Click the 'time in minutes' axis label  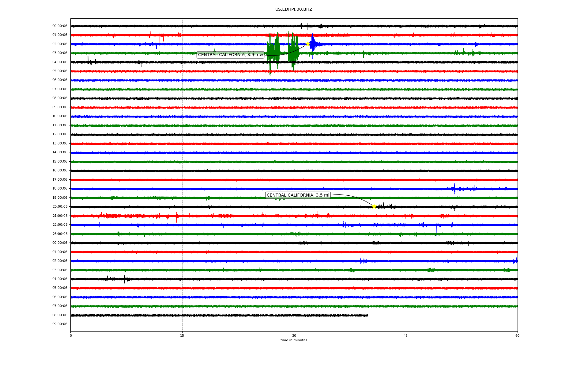[x=294, y=340]
